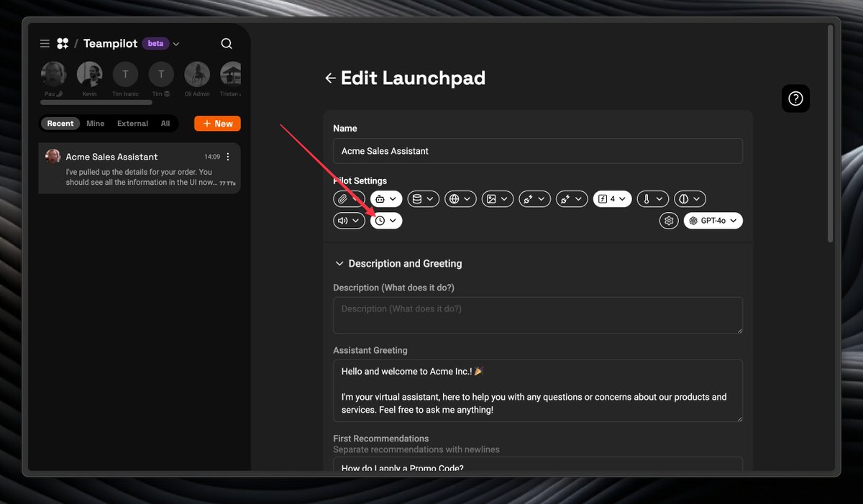Click the Teampilot four-dot logo
This screenshot has width=863, height=504.
pos(63,44)
